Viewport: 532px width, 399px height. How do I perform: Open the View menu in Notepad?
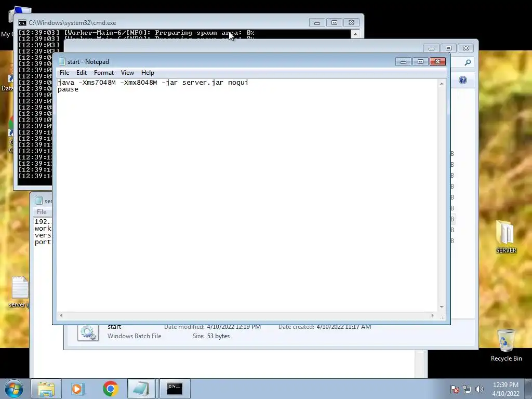coord(127,73)
